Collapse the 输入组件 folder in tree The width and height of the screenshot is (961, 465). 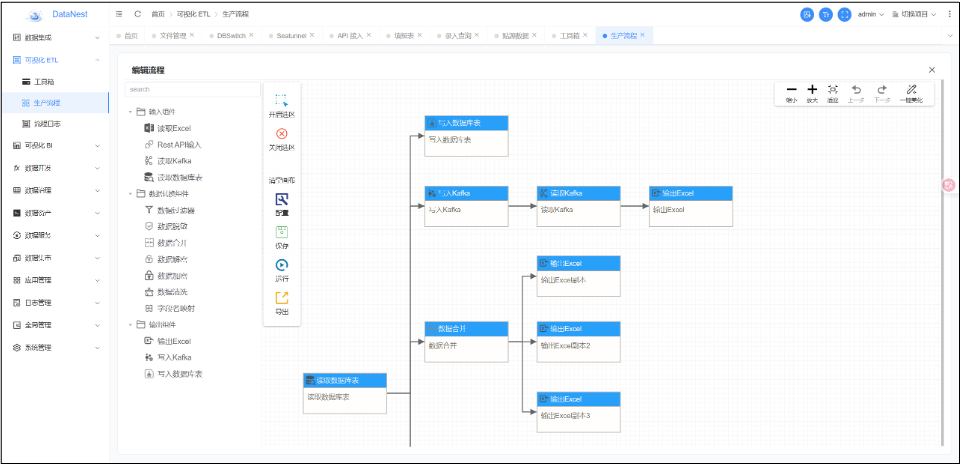130,112
